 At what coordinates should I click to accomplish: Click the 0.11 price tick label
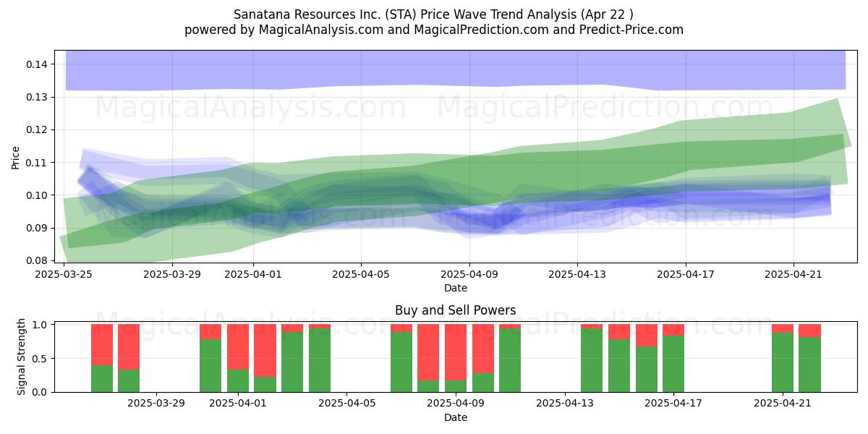[36, 163]
